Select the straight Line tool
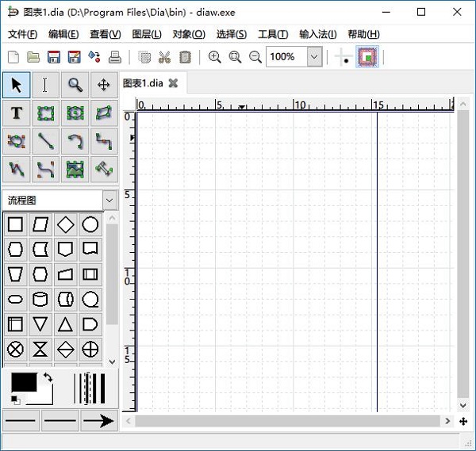 coord(45,141)
